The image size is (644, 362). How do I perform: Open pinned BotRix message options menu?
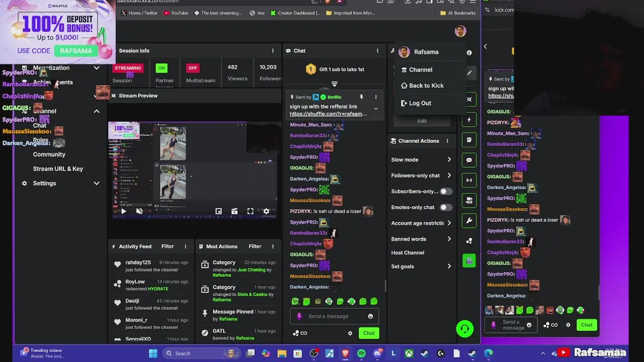[x=375, y=97]
